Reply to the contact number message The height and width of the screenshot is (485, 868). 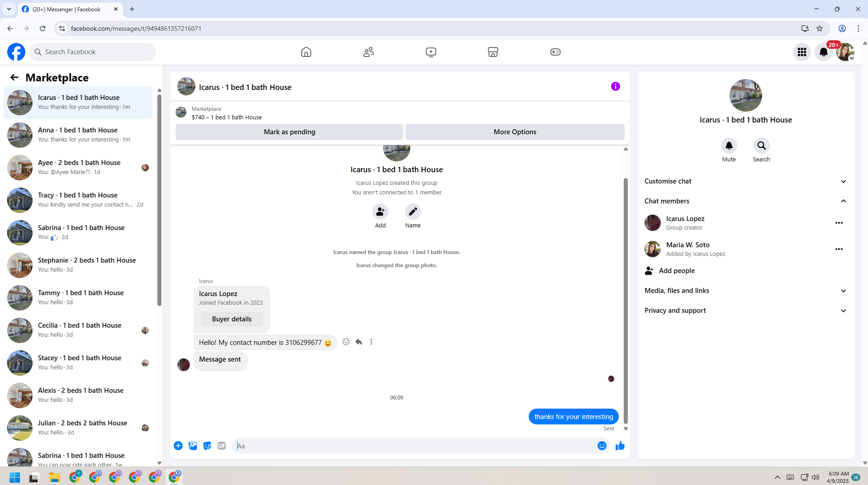359,342
